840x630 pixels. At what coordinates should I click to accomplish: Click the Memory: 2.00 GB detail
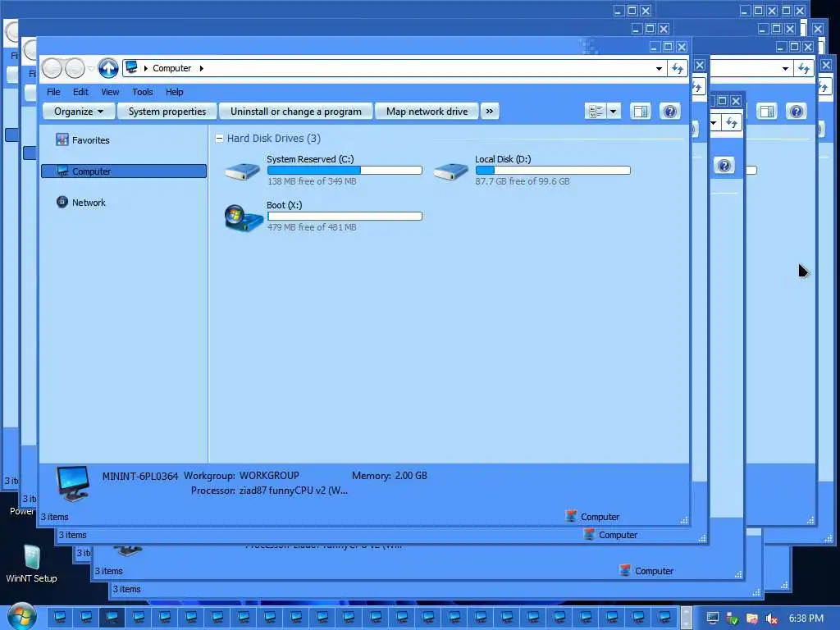pos(390,476)
